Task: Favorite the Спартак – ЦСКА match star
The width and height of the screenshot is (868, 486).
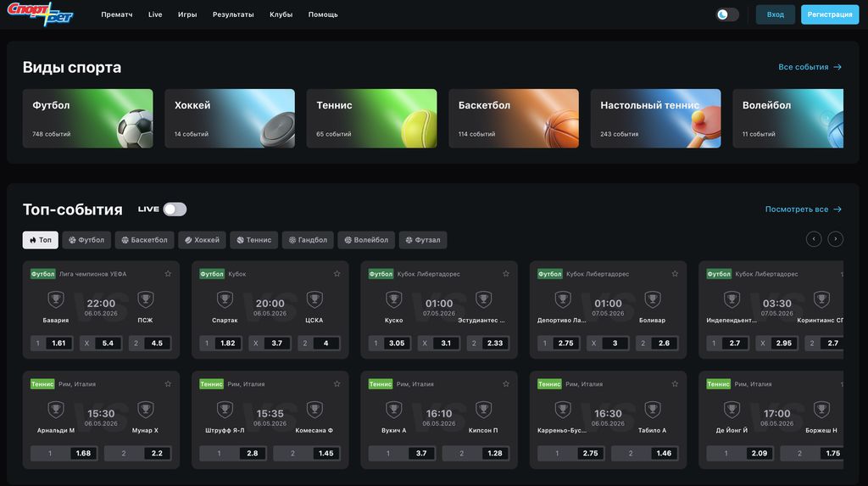Action: [337, 274]
